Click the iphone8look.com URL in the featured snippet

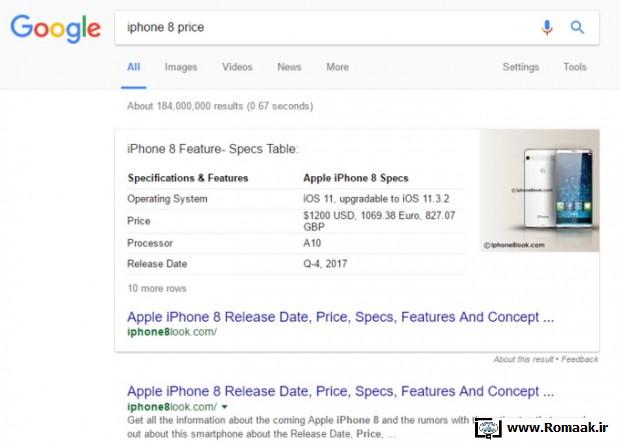pyautogui.click(x=172, y=332)
